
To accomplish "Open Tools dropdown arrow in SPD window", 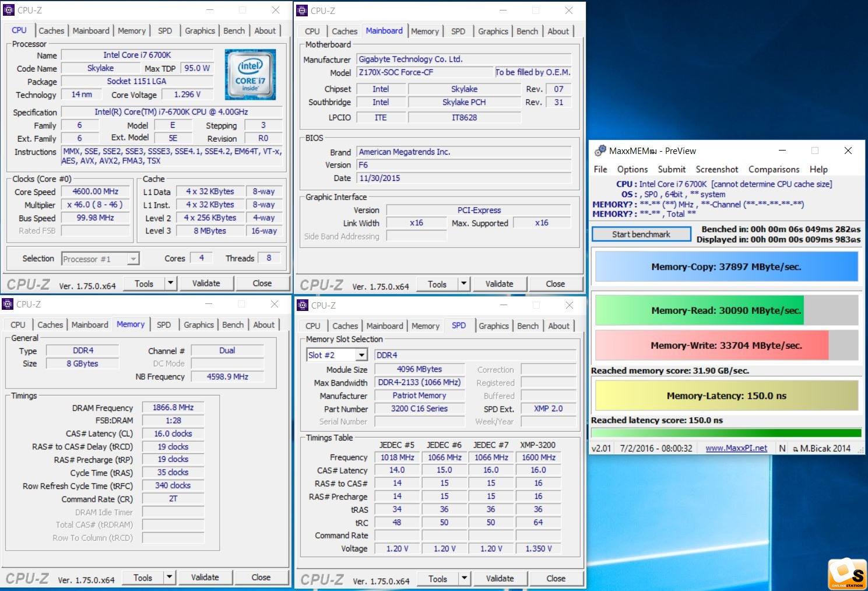I will point(464,579).
